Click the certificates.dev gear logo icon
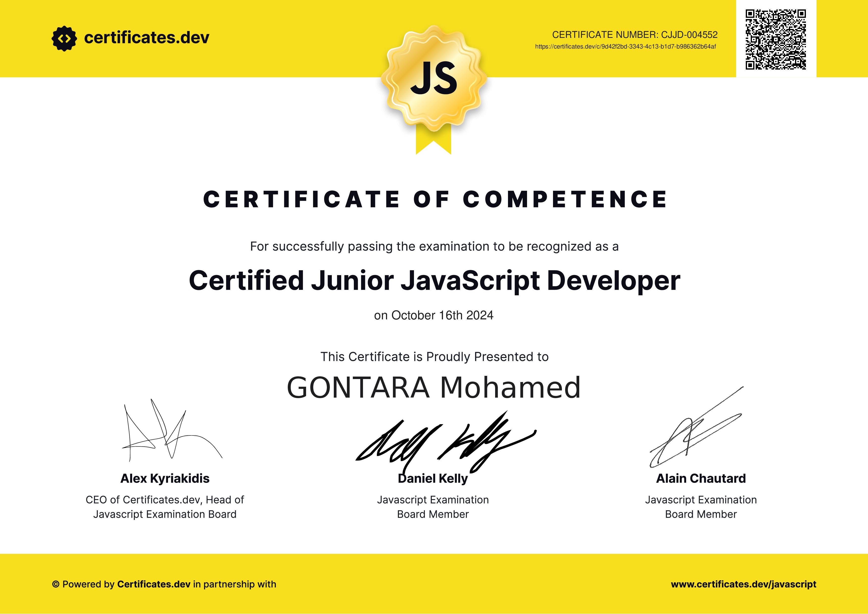The width and height of the screenshot is (868, 614). 64,38
